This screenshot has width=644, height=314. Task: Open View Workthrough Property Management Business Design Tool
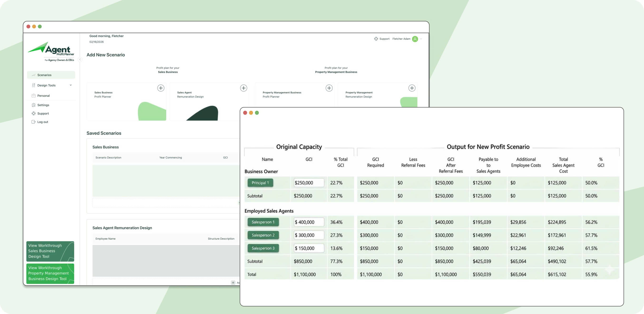coord(50,273)
